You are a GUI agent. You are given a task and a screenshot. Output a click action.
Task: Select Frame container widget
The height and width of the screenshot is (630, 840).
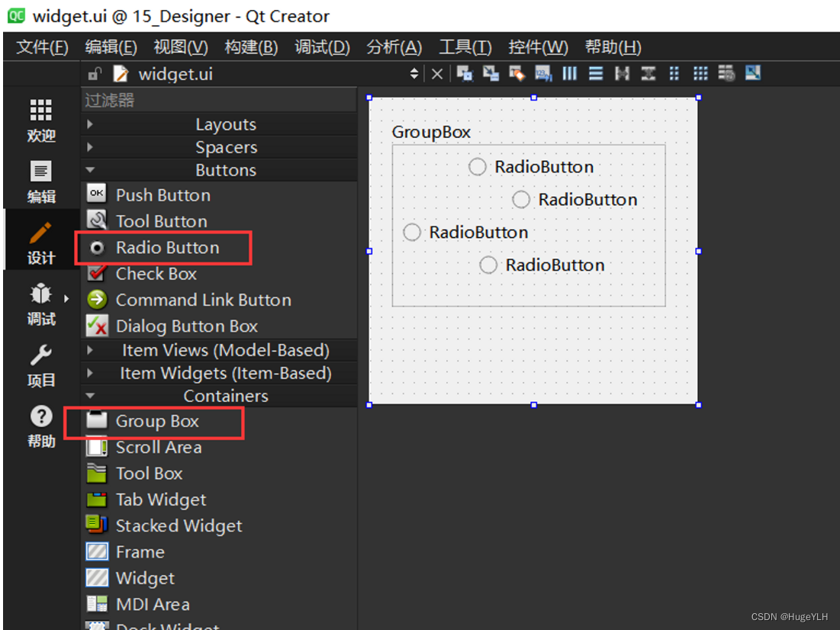tap(218, 552)
